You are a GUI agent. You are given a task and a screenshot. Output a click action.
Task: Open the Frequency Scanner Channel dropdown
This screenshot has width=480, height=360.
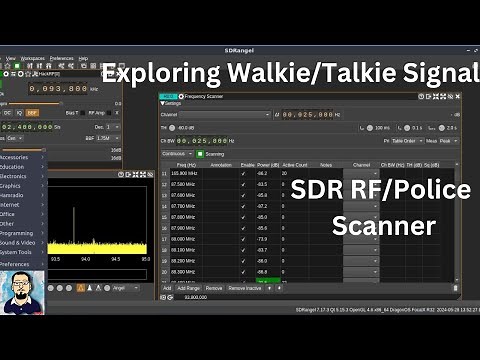point(225,115)
